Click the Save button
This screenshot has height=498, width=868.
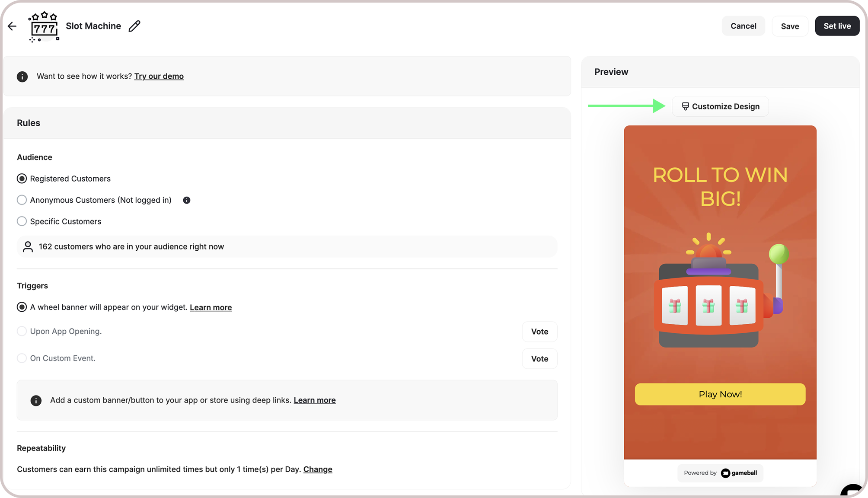point(790,26)
